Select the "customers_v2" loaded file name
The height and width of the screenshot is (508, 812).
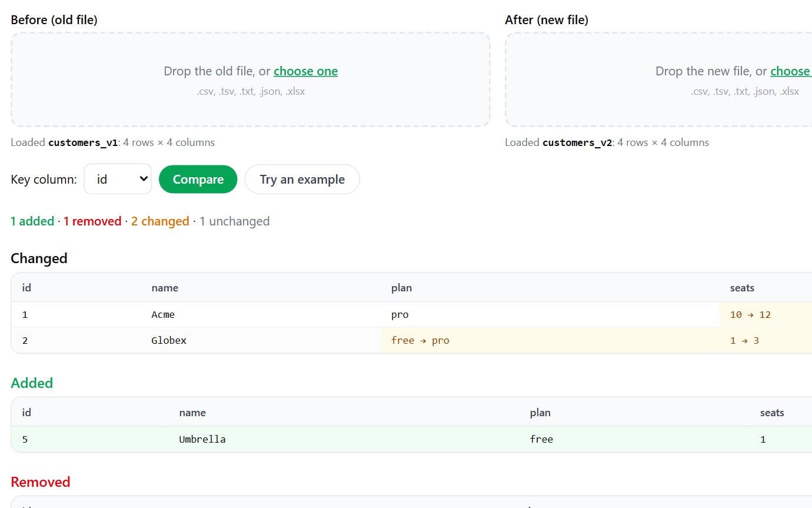pyautogui.click(x=577, y=142)
